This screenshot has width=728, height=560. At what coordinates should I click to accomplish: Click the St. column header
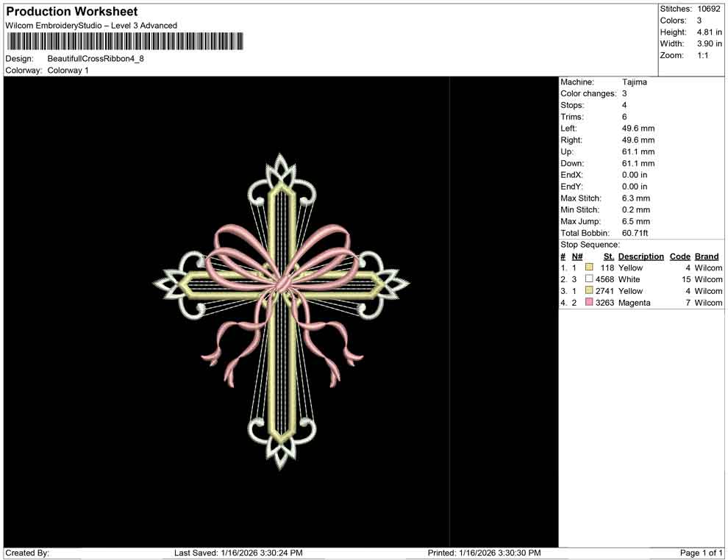(607, 256)
